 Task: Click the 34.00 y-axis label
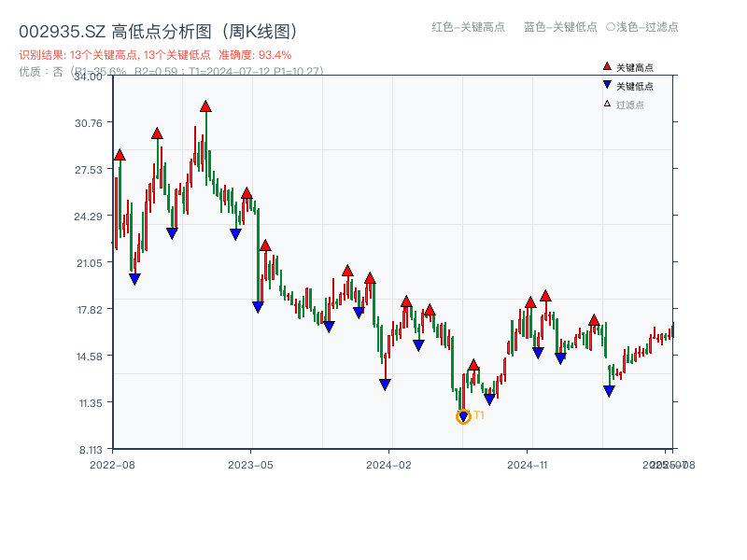(88, 77)
